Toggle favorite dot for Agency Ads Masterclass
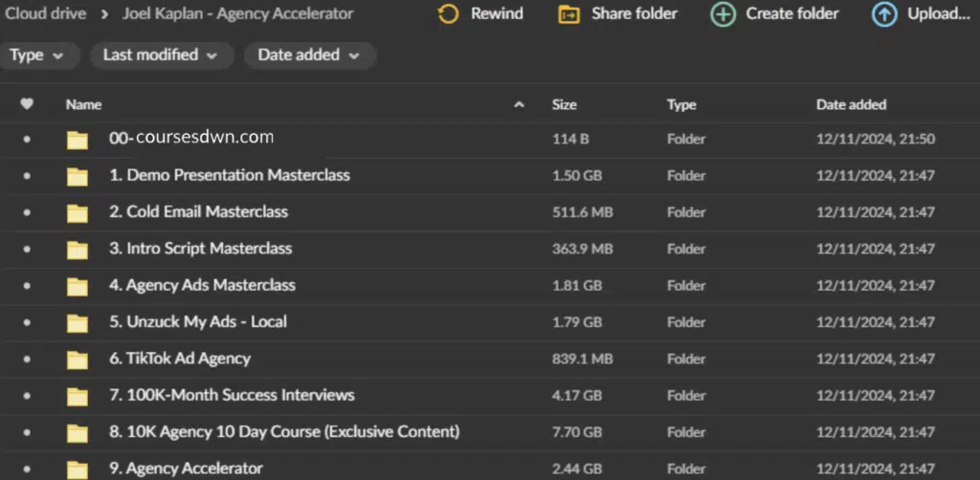Image resolution: width=980 pixels, height=480 pixels. click(26, 286)
